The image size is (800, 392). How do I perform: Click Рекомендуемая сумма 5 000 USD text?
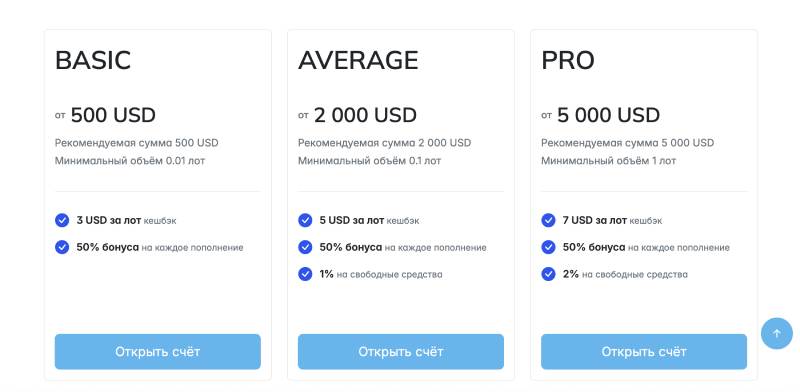click(628, 143)
